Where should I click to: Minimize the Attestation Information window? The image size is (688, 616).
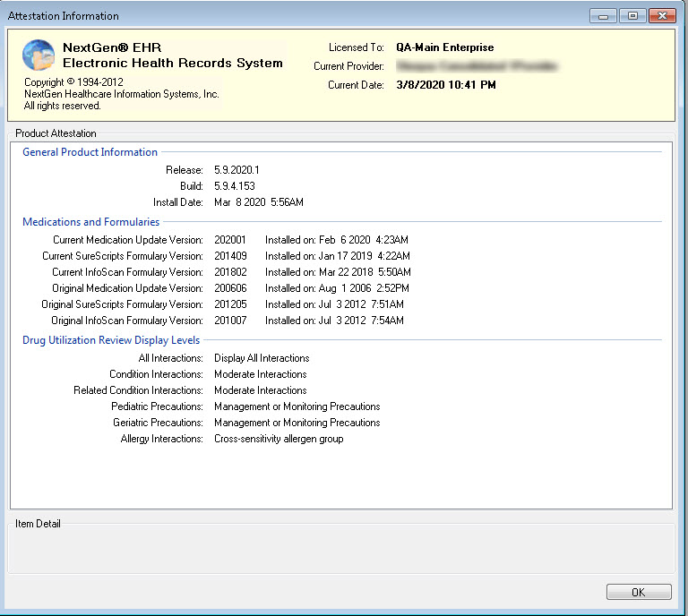coord(603,16)
